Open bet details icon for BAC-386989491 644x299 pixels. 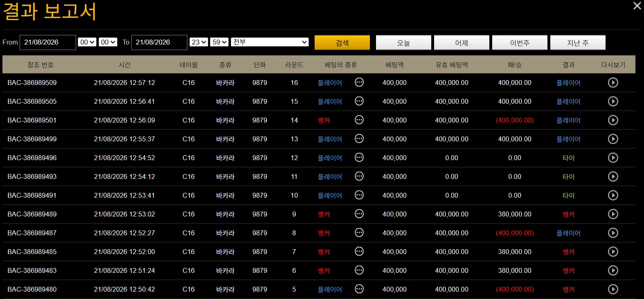coord(359,195)
